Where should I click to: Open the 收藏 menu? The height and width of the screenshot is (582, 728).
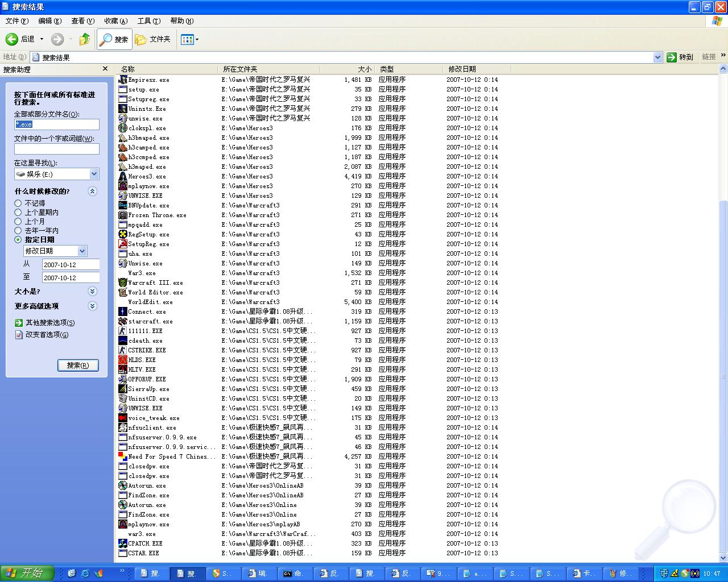(115, 21)
